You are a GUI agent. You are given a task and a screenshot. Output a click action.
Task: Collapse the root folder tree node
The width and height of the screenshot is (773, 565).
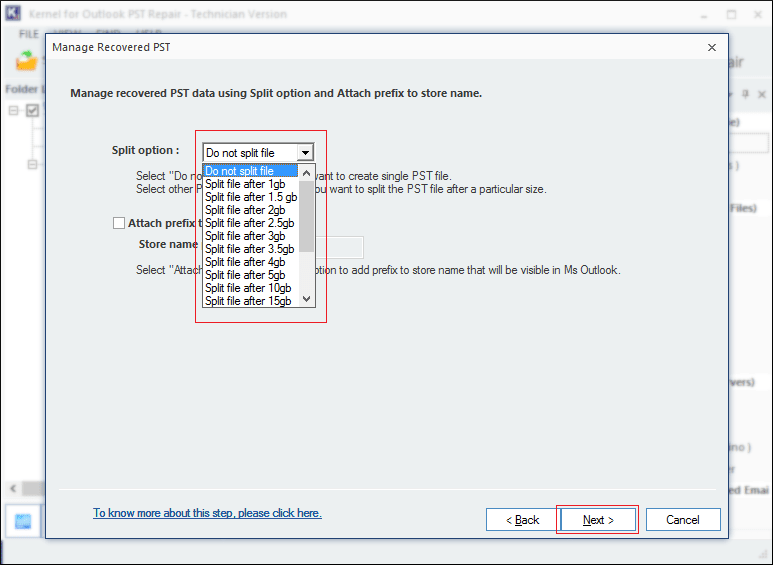14,110
